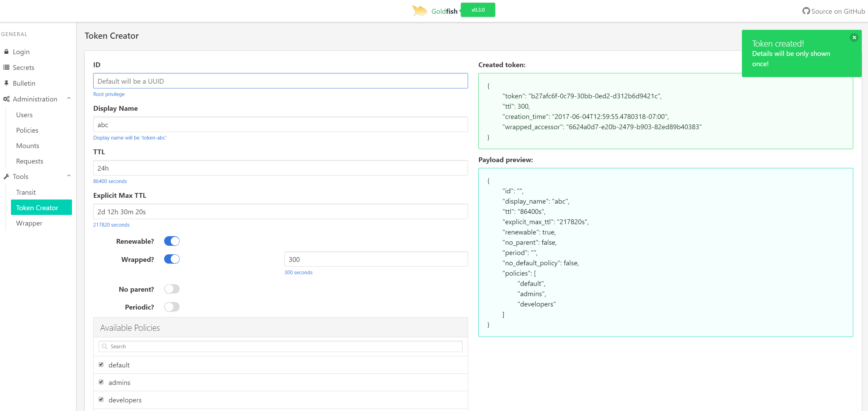The width and height of the screenshot is (868, 411).
Task: Open the Wrapper tool page
Action: pos(29,223)
